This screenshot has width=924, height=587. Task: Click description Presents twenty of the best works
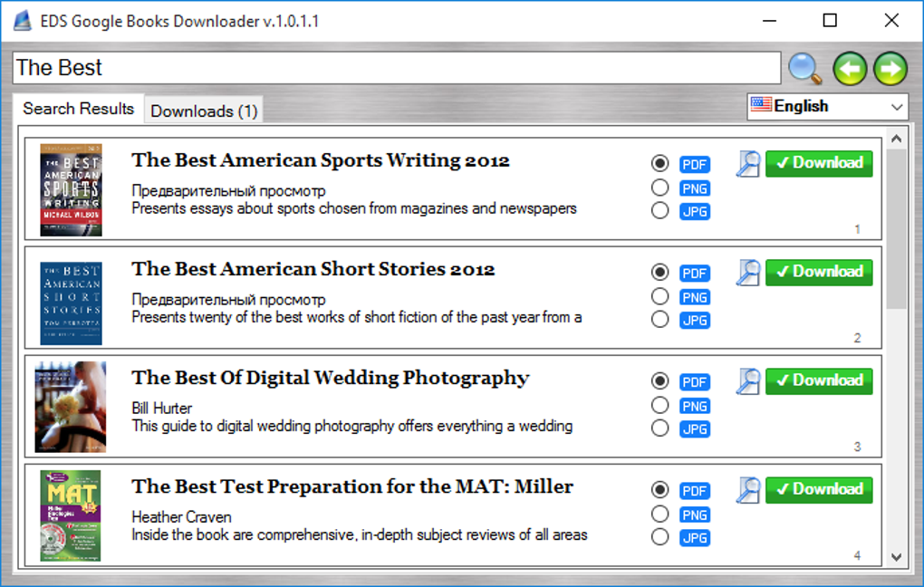pos(357,318)
